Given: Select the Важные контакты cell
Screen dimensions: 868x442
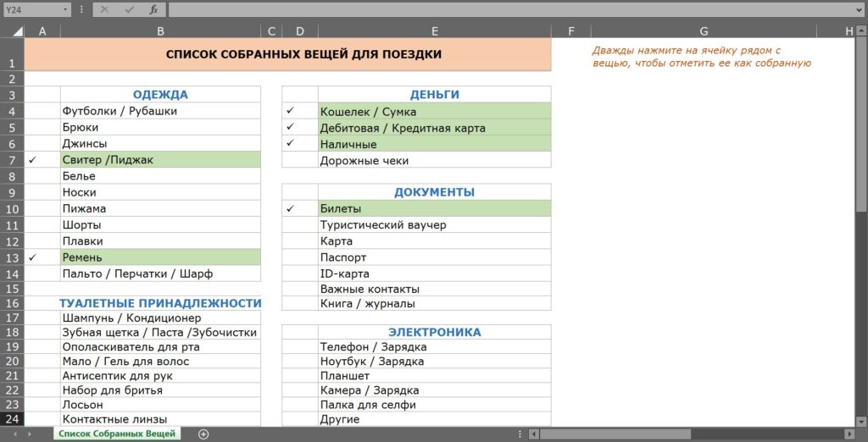Looking at the screenshot, I should [435, 289].
